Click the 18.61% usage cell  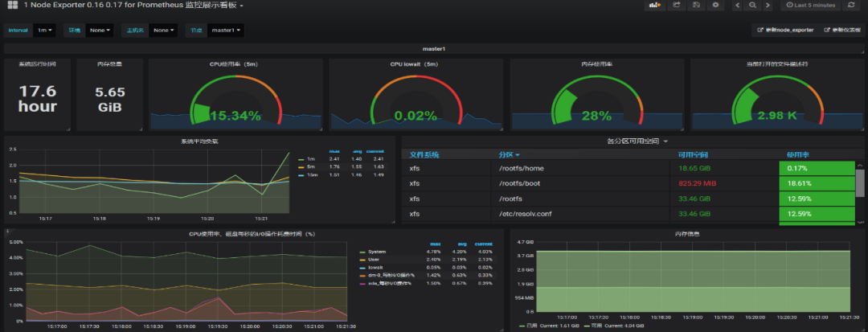click(x=817, y=184)
